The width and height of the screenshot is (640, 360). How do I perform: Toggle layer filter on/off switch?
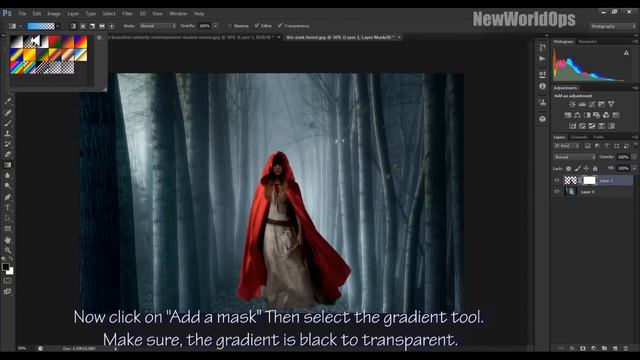pos(636,145)
